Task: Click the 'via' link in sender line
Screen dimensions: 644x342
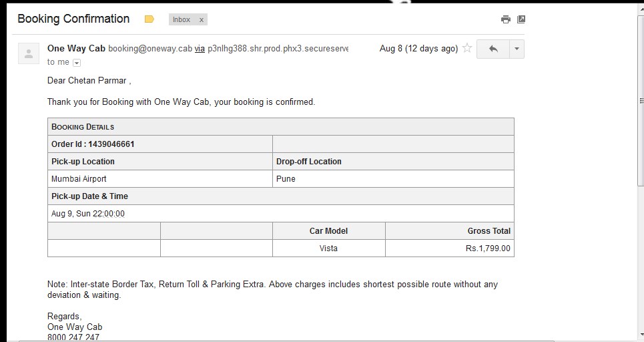Action: (x=200, y=49)
